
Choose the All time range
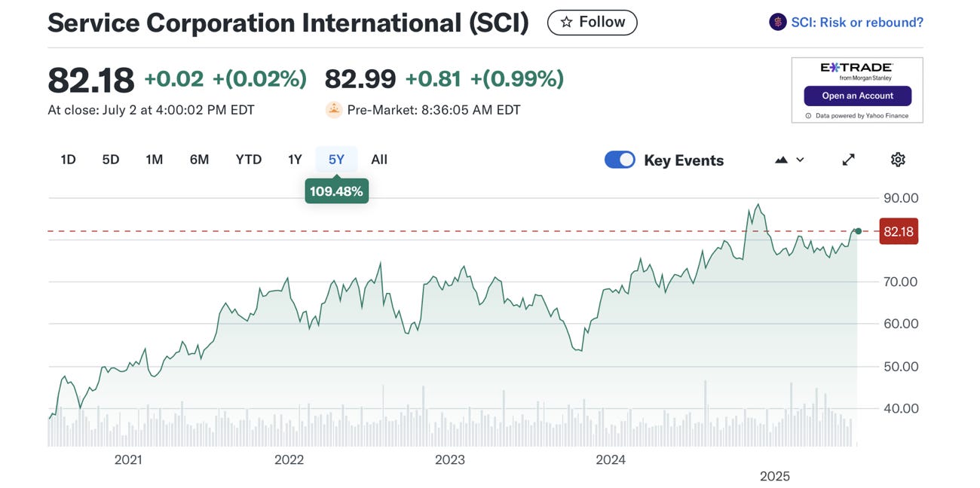[379, 160]
